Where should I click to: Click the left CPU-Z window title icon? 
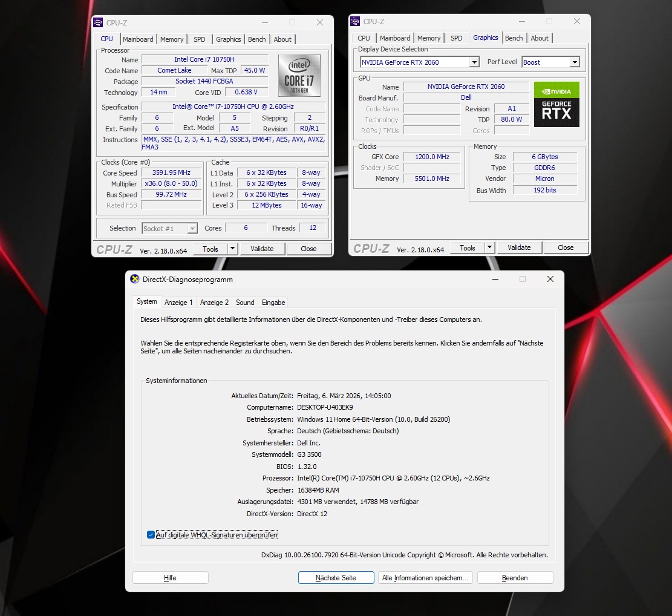pyautogui.click(x=98, y=22)
